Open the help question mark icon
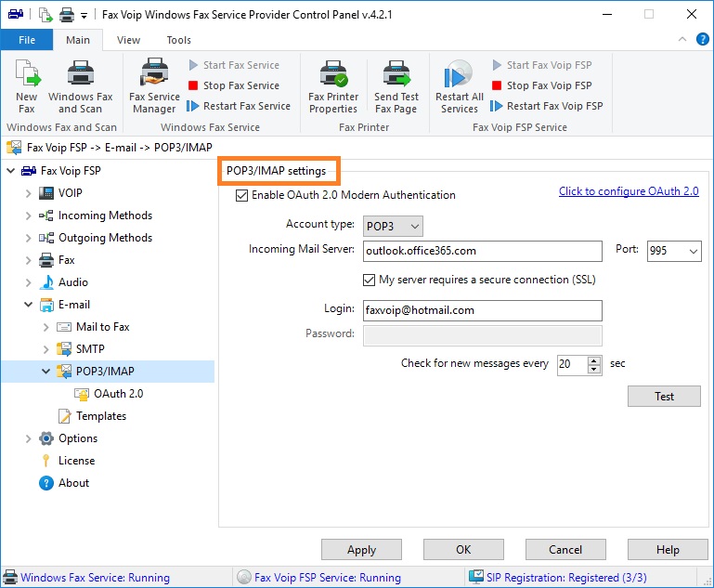The width and height of the screenshot is (714, 588). [x=703, y=39]
